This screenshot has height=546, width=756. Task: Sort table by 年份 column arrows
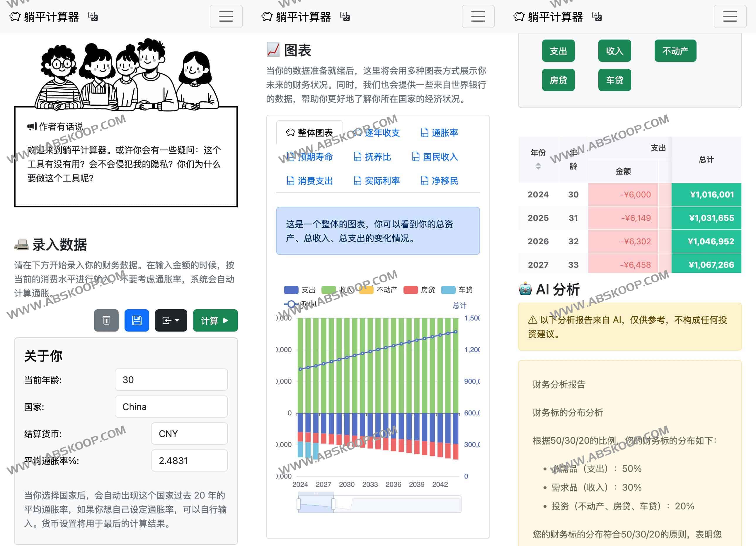coord(538,166)
